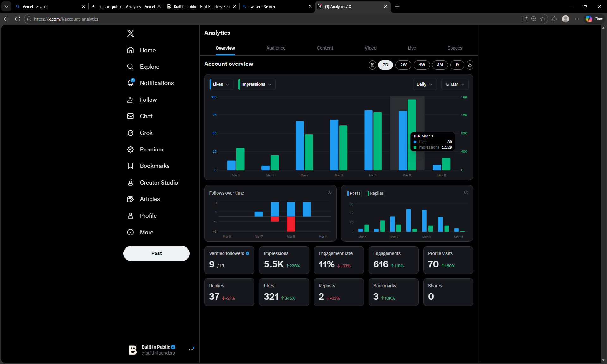Expand the Likes metric dropdown
Image resolution: width=607 pixels, height=364 pixels.
click(221, 84)
